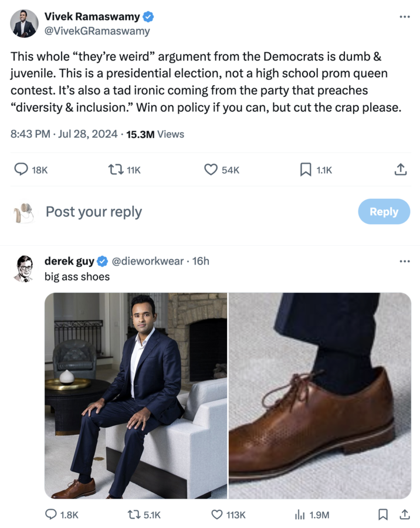Open the reply icon on the main tweet

(x=21, y=170)
